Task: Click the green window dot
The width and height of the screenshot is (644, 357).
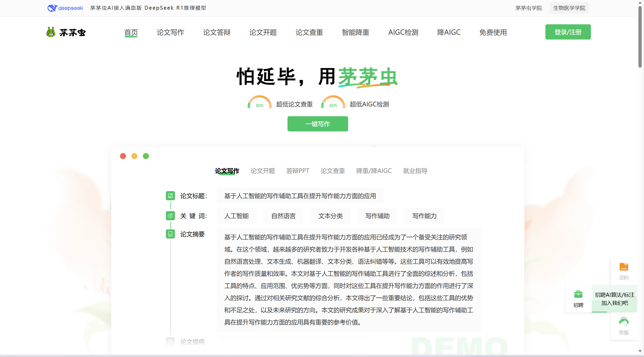Action: click(146, 156)
